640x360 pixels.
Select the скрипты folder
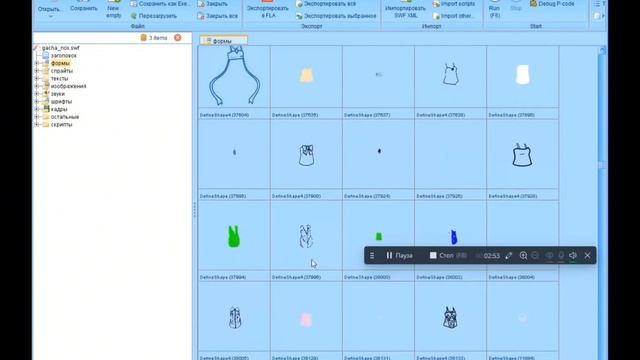(x=62, y=125)
